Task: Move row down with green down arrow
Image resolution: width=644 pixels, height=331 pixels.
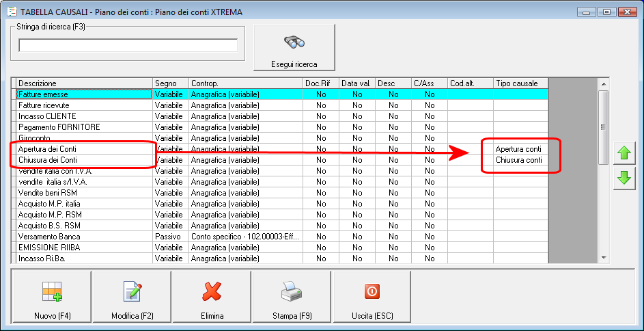Action: coord(624,178)
